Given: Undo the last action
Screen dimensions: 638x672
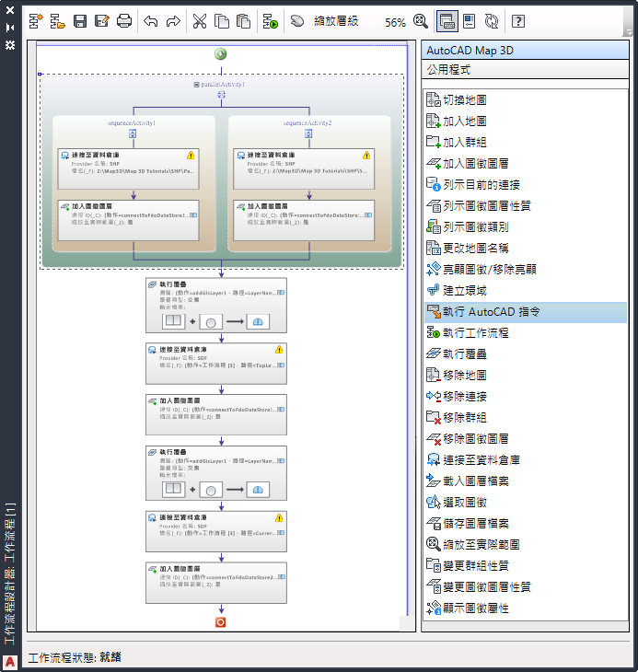Looking at the screenshot, I should pos(150,21).
